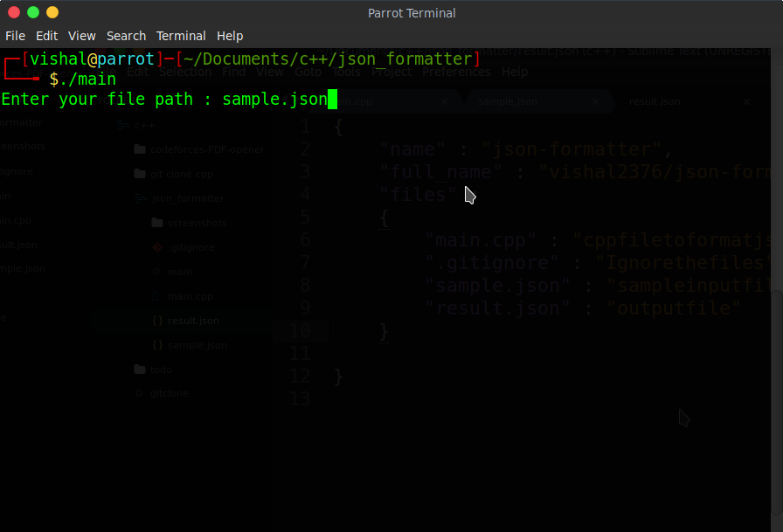Switch to sample.json tab in Sublime Text
The image size is (783, 532).
[508, 102]
